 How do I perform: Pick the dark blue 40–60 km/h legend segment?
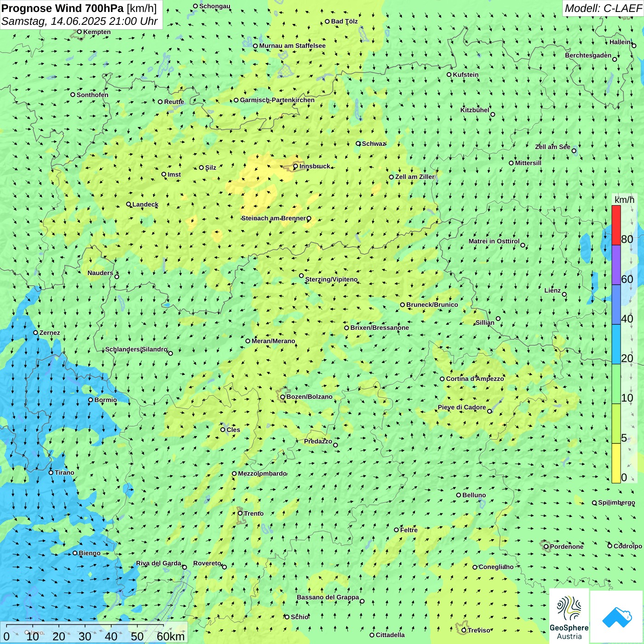tap(616, 305)
